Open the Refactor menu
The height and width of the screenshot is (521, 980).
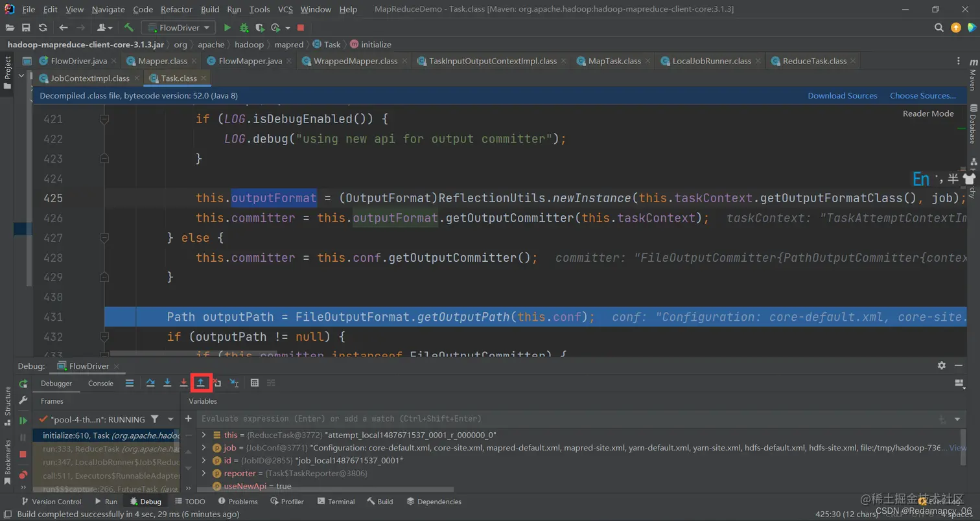[177, 10]
